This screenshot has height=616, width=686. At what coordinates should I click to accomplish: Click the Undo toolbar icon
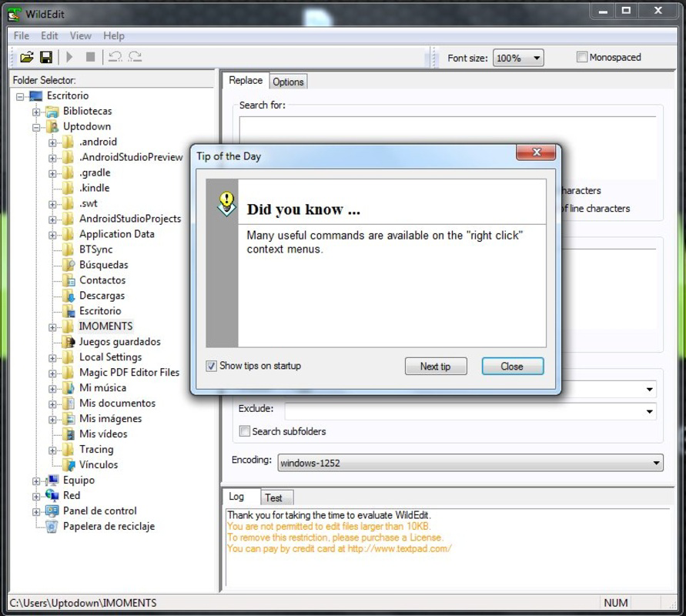click(x=115, y=57)
